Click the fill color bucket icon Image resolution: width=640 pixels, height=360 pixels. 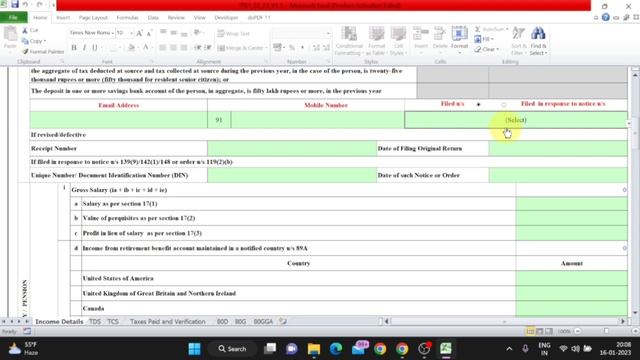(x=131, y=48)
